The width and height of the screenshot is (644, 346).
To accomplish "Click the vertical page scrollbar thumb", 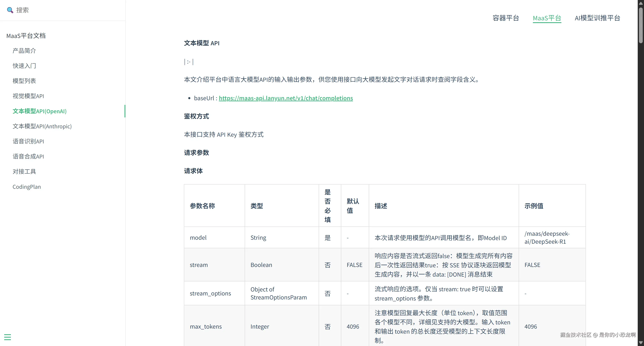I will (x=641, y=25).
